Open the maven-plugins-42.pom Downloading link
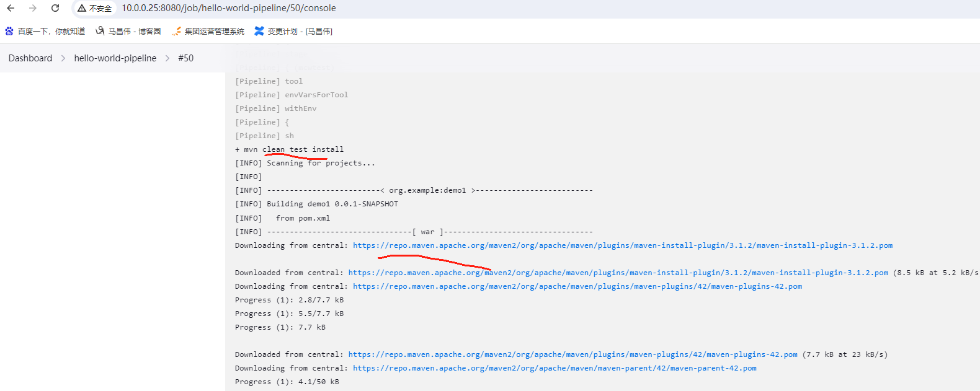Screen dimensions: 980x391 click(x=577, y=286)
